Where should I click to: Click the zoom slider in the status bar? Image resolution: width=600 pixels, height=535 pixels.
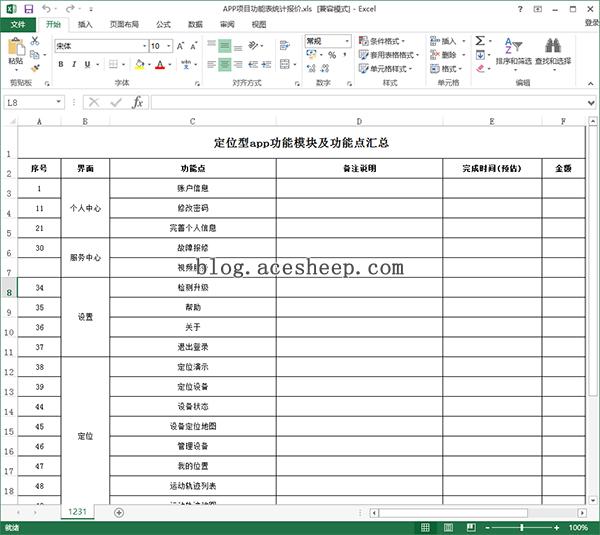pyautogui.click(x=521, y=527)
